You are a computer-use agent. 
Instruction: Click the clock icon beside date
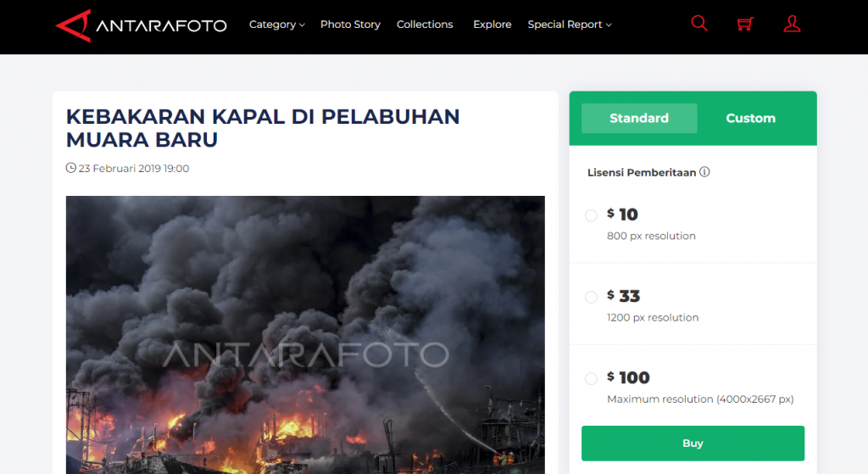[x=71, y=168]
